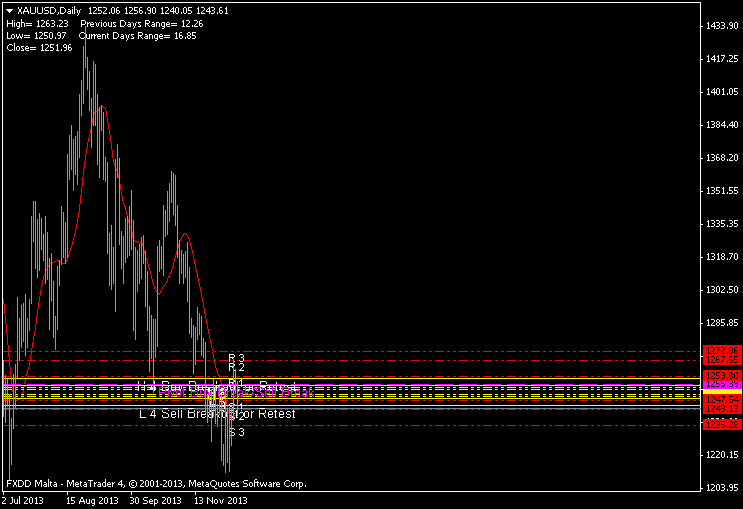Click the R 3 pivot level label
743x509 pixels.
236,357
